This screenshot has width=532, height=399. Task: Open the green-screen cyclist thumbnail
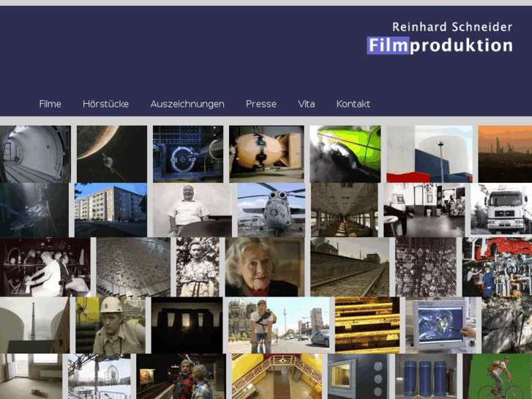pos(498,376)
